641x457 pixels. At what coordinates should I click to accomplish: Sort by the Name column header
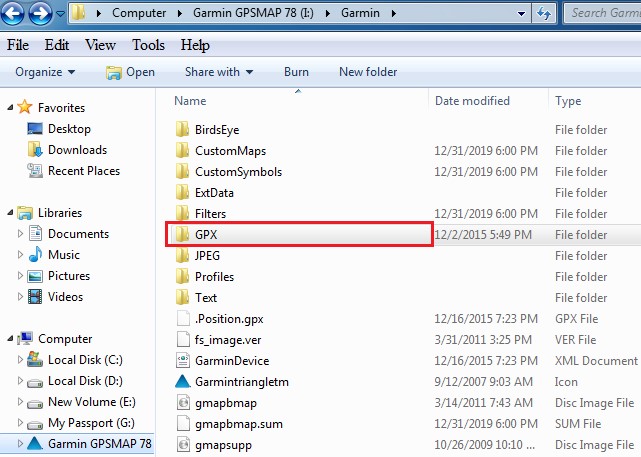[190, 101]
